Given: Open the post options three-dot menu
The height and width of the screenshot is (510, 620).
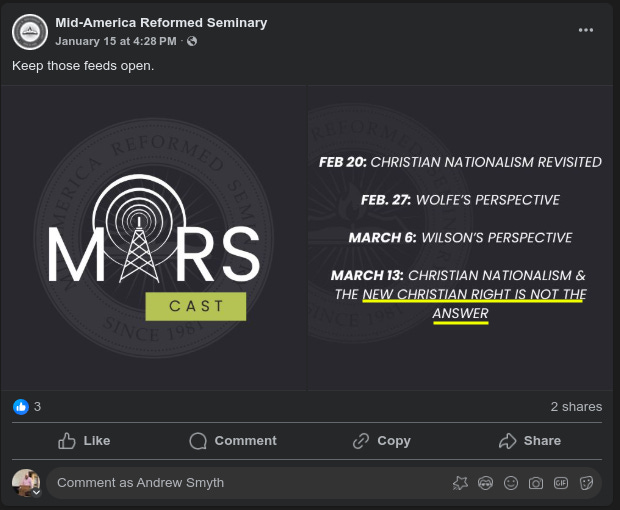Looking at the screenshot, I should pos(586,30).
